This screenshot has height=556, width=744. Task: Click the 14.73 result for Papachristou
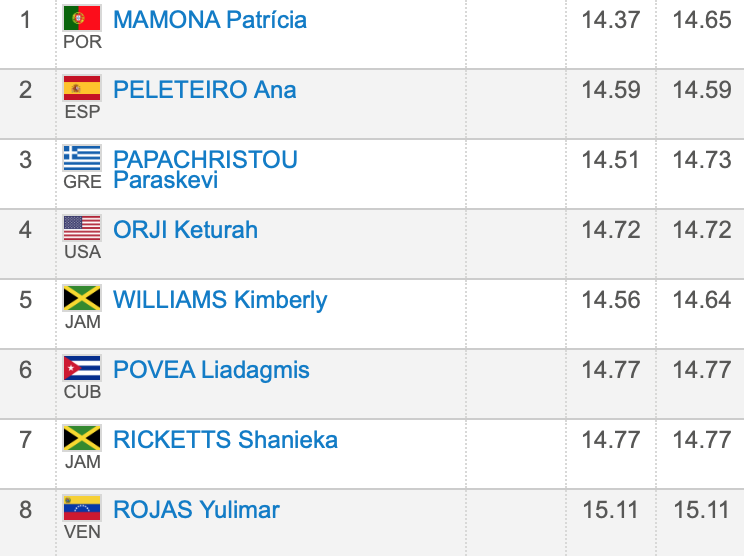pyautogui.click(x=702, y=160)
